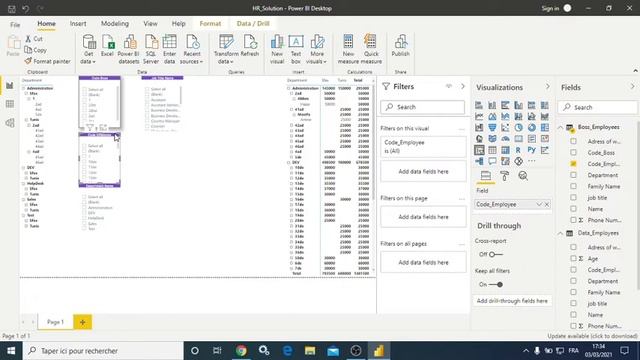Screen dimensions: 640x360
Task: Click Add data fields under Filters on this page
Action: 423,217
